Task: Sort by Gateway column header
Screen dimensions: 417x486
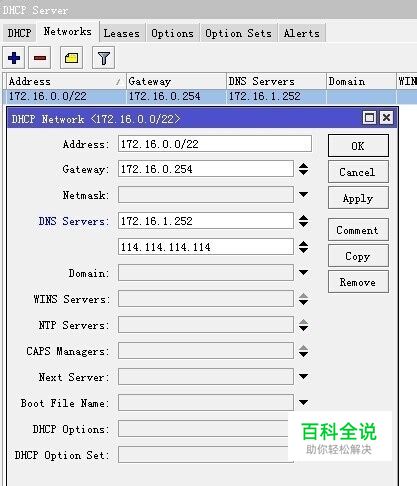Action: point(176,81)
